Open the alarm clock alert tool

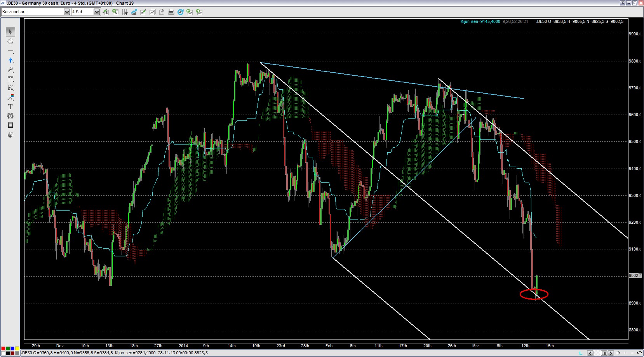coord(10,116)
